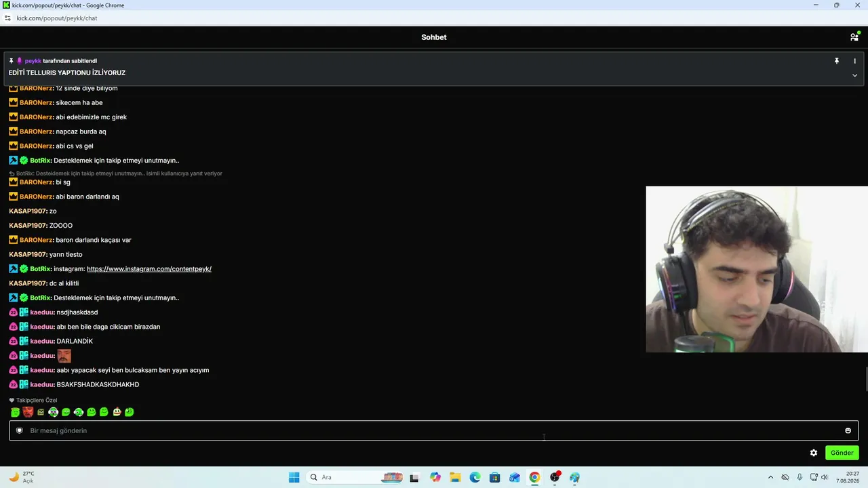Open the pinned message three-dots menu
The width and height of the screenshot is (868, 488).
pos(854,61)
